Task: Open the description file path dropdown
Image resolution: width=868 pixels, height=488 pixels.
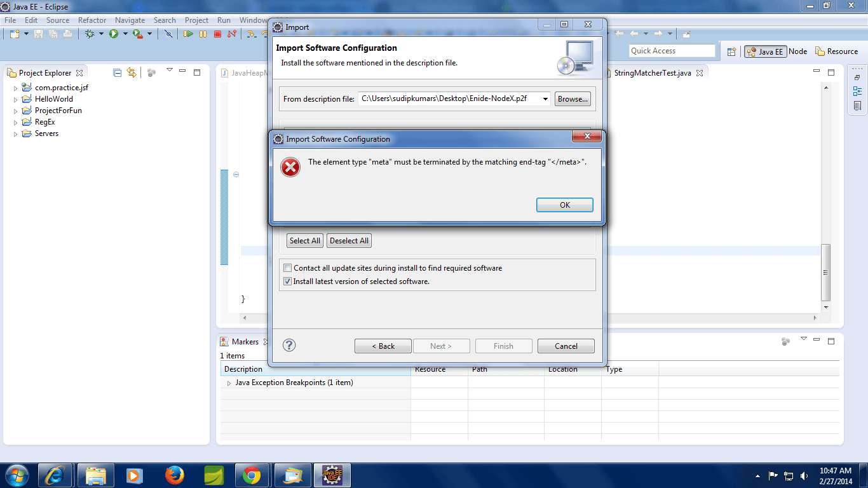Action: pos(544,98)
